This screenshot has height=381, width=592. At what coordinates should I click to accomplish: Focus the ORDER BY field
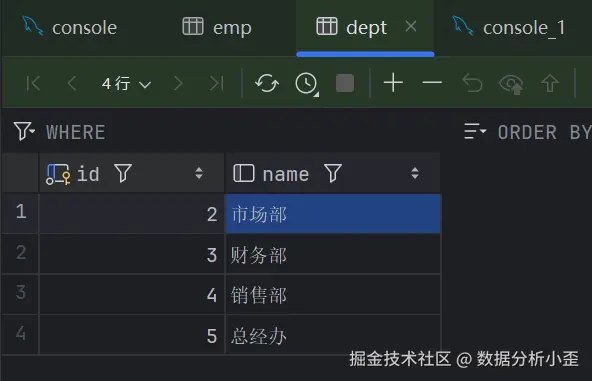[x=544, y=133]
